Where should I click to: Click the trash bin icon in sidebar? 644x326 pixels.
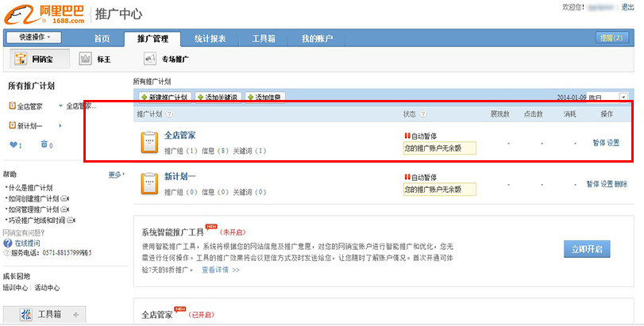[x=44, y=144]
